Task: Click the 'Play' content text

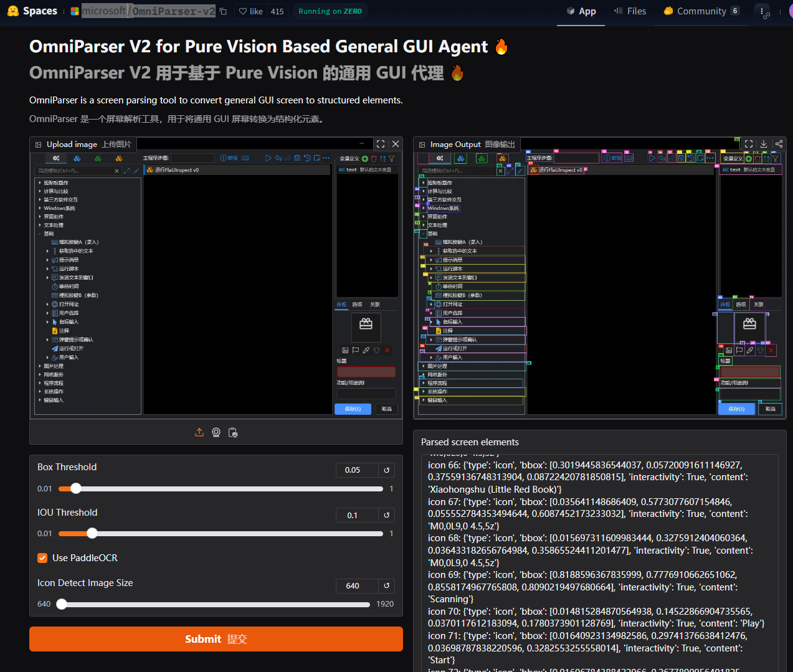Action: [x=751, y=623]
